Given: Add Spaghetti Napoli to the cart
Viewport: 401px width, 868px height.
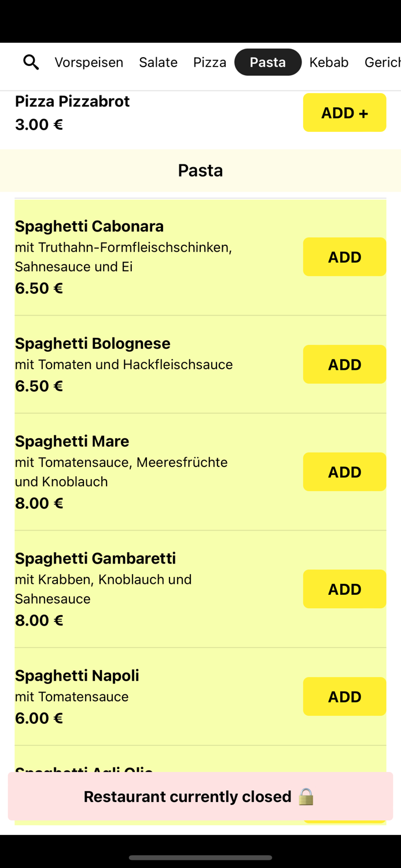Looking at the screenshot, I should [x=344, y=697].
